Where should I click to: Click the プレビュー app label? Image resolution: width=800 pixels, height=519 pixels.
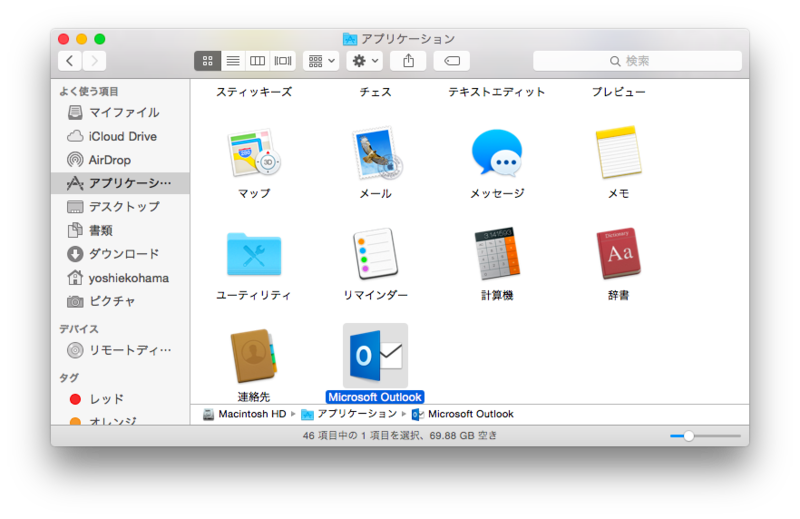[x=618, y=92]
